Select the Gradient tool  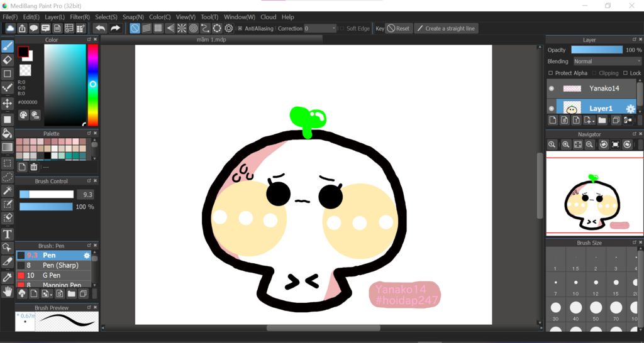coord(8,147)
